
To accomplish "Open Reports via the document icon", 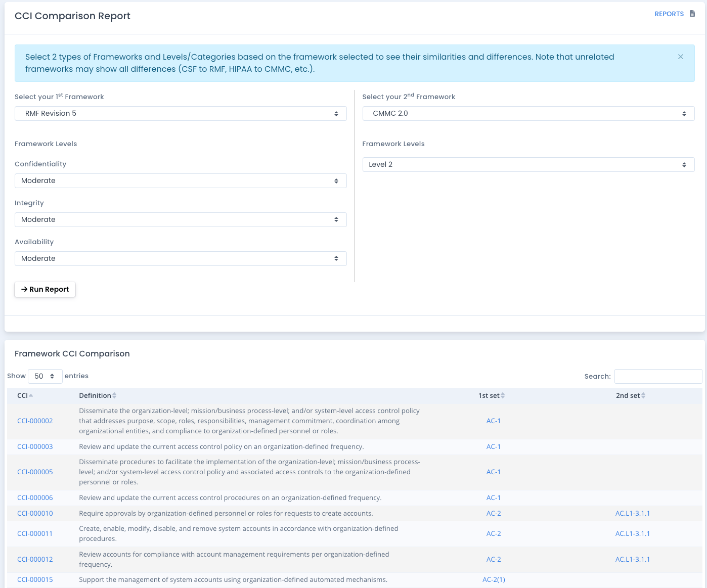I will tap(691, 14).
